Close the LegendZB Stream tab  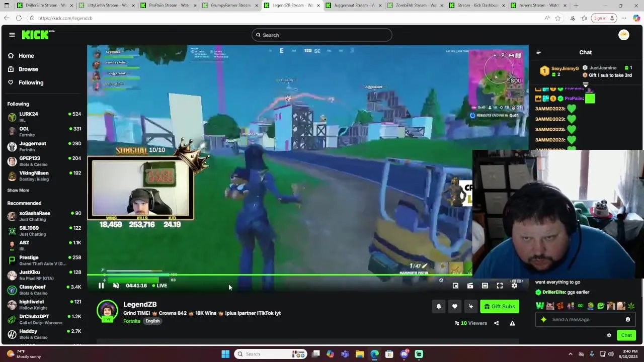(x=318, y=6)
